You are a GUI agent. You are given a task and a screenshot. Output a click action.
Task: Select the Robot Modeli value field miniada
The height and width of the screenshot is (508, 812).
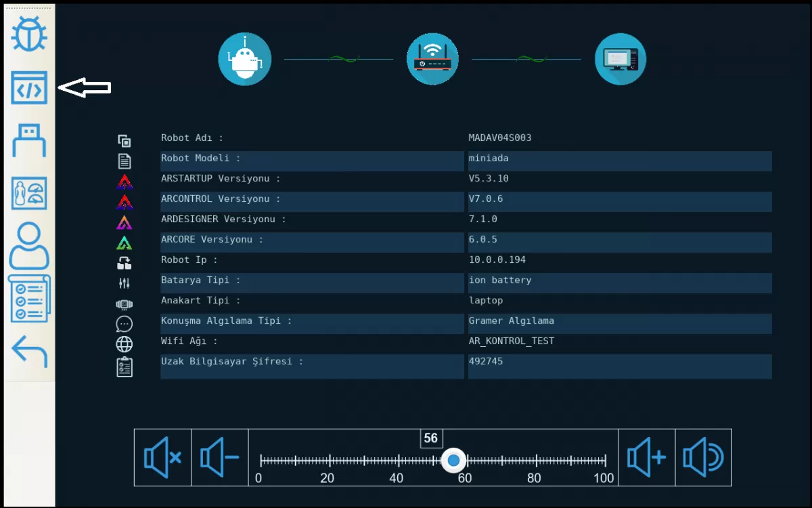pyautogui.click(x=619, y=161)
